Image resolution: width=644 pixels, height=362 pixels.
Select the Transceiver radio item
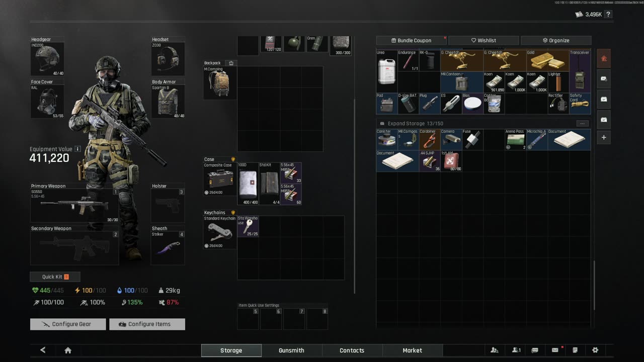[580, 71]
